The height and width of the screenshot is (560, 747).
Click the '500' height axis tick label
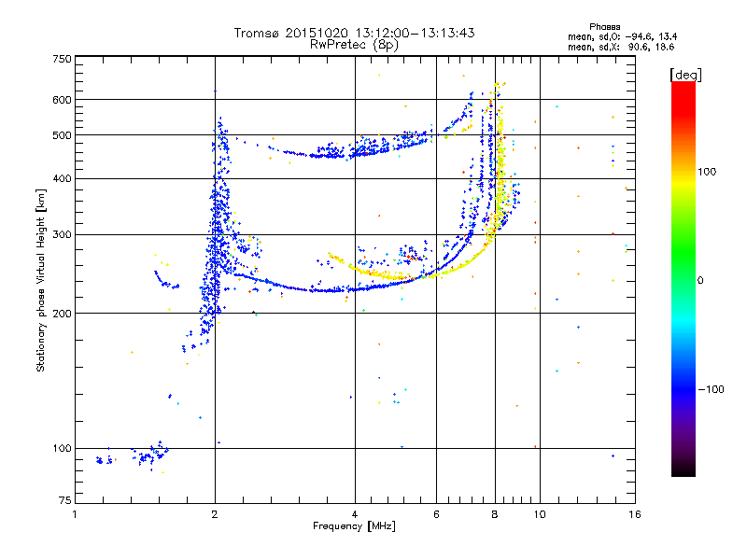click(x=62, y=135)
